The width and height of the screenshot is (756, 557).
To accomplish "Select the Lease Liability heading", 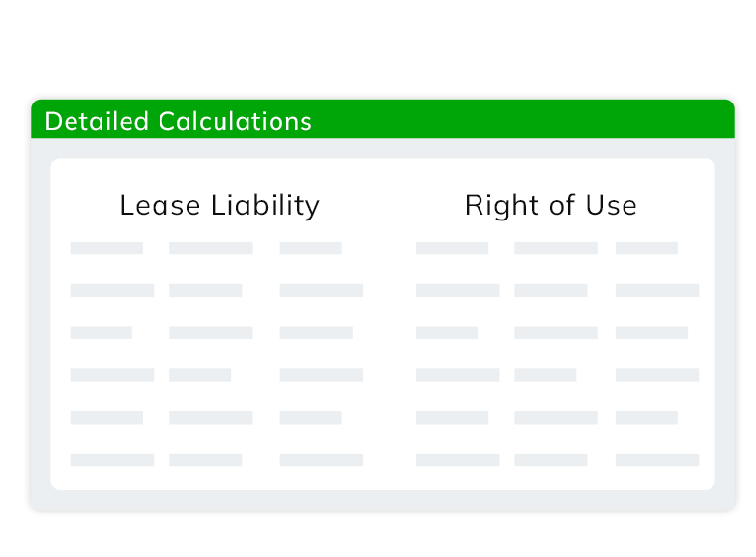I will pos(219,206).
